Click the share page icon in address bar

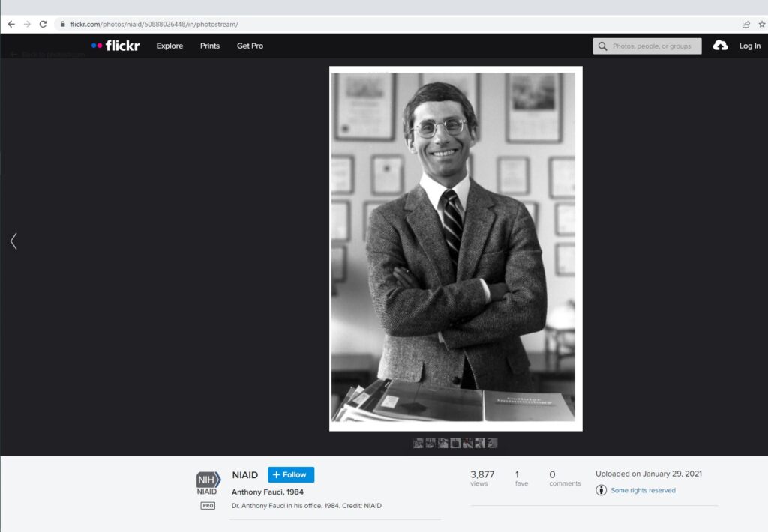[745, 24]
